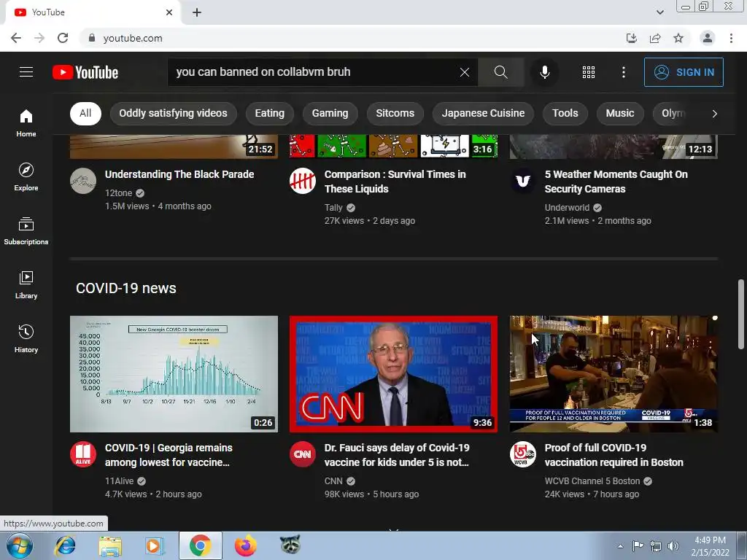Open the tab search dropdown arrow
The image size is (747, 560).
[659, 12]
